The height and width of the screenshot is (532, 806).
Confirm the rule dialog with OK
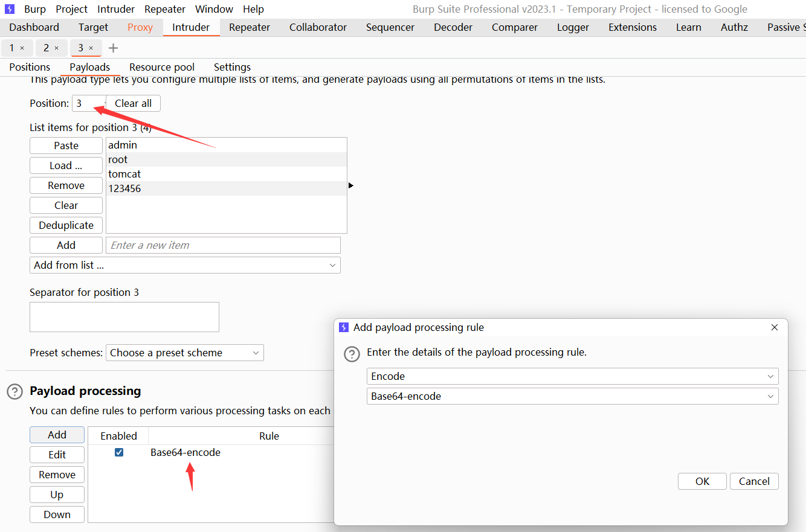702,481
